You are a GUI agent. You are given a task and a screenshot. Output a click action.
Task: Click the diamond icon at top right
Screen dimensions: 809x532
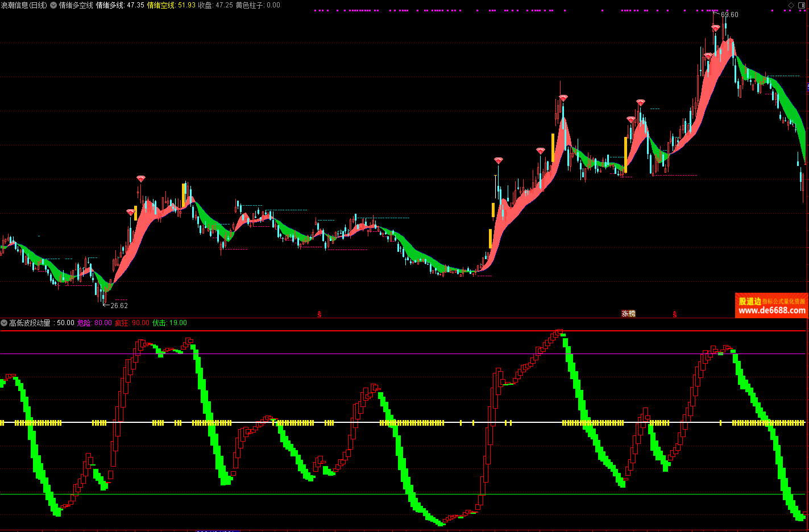point(791,5)
